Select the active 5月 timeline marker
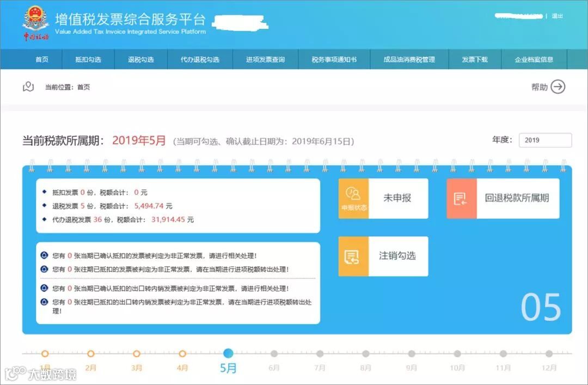This screenshot has width=588, height=385. coord(228,353)
